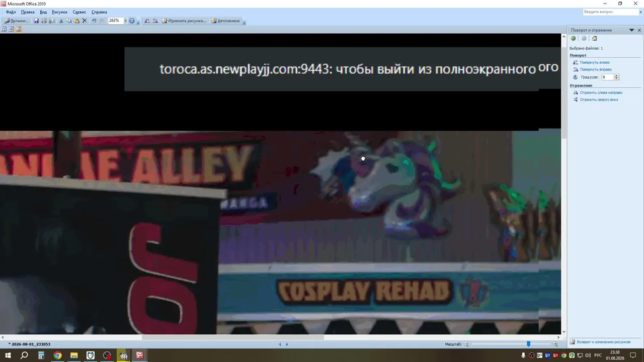Click the Градусов custom rotation icon

(x=576, y=77)
